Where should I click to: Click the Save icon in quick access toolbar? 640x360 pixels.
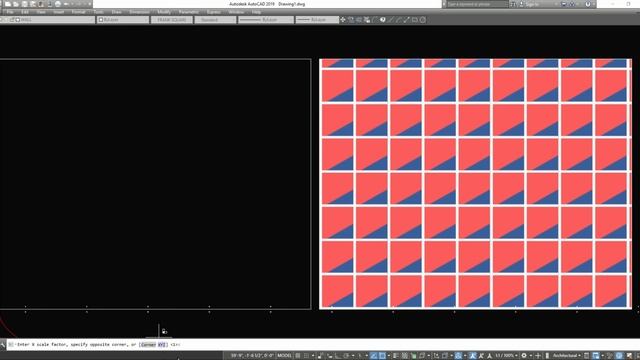[24, 4]
